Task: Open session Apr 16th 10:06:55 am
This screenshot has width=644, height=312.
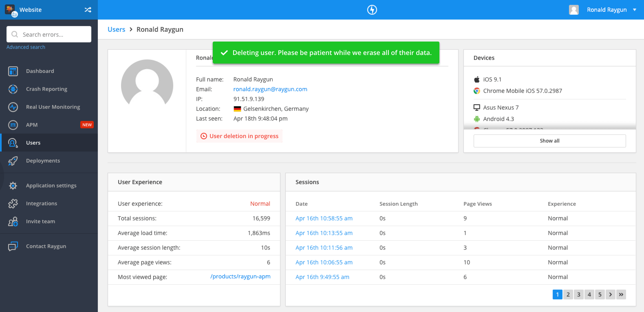Action: (324, 262)
